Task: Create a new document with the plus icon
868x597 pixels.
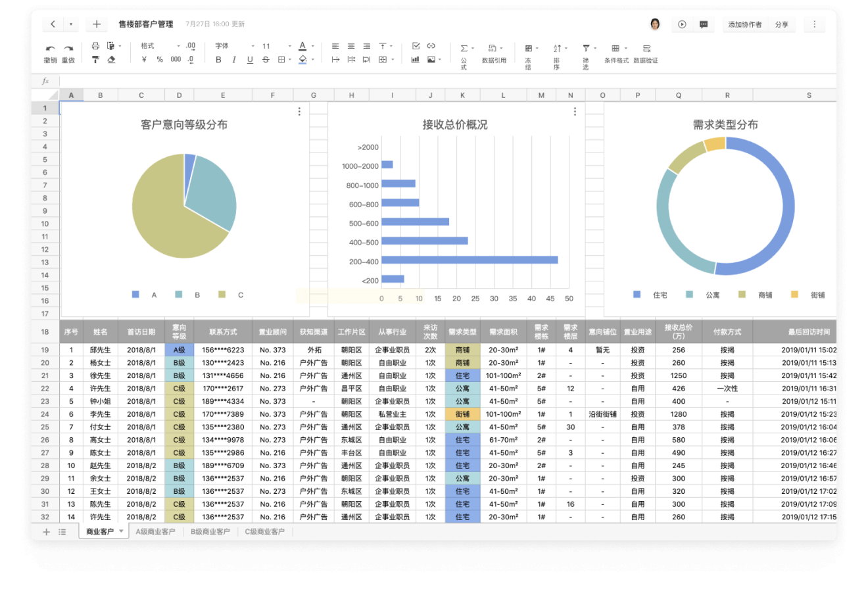Action: 97,24
